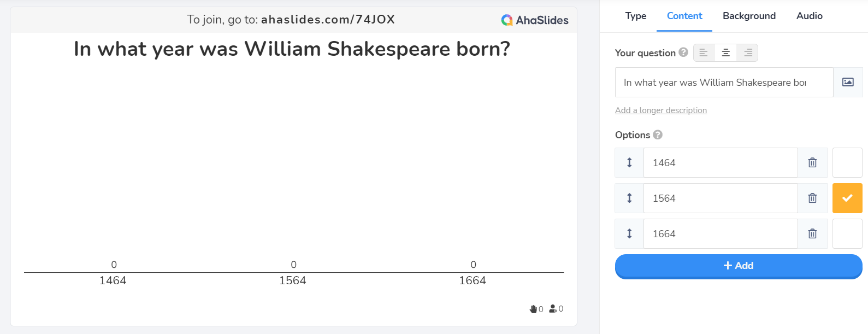The height and width of the screenshot is (334, 868).
Task: Switch to the Type tab
Action: tap(636, 16)
